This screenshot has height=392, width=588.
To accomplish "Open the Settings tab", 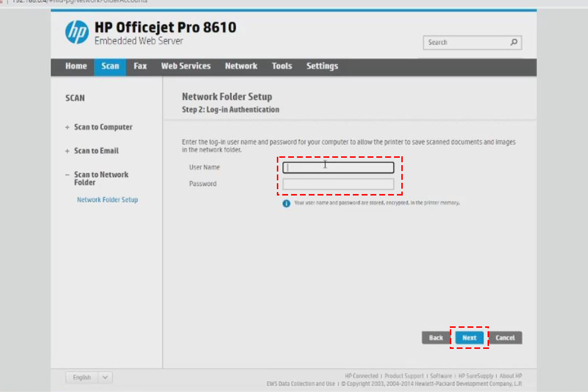I will pyautogui.click(x=322, y=66).
